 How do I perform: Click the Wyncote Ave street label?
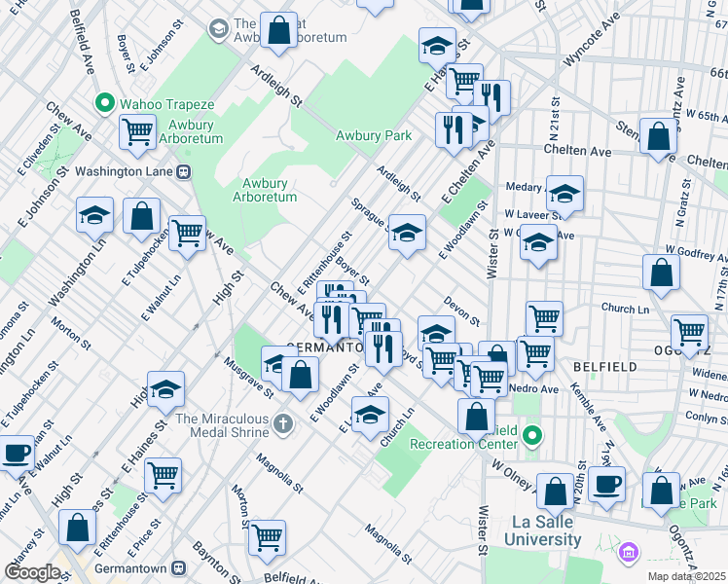tap(591, 39)
